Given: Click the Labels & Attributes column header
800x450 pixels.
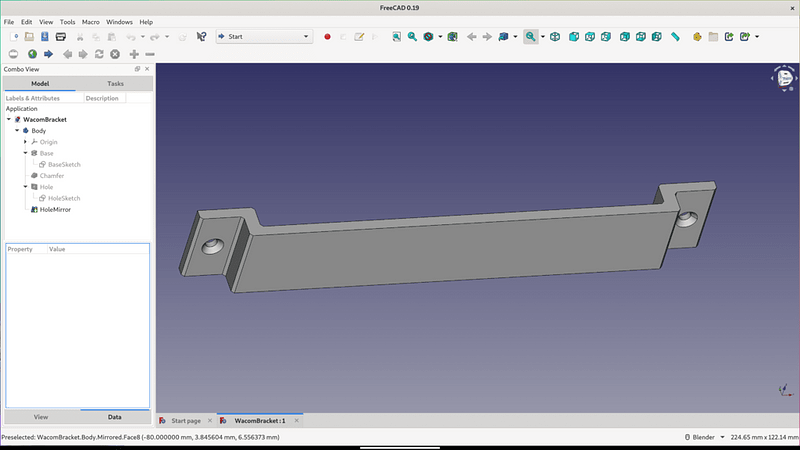Looking at the screenshot, I should pos(33,98).
